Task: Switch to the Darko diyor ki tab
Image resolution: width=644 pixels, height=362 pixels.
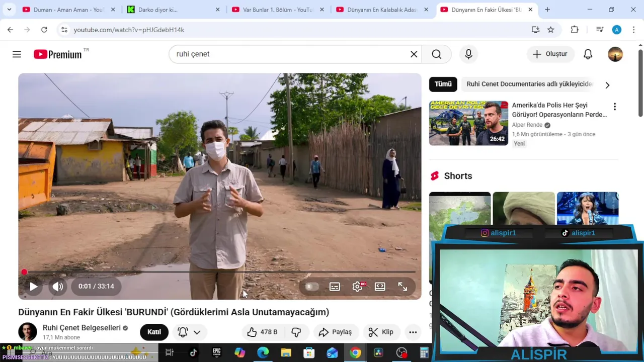Action: point(173,10)
